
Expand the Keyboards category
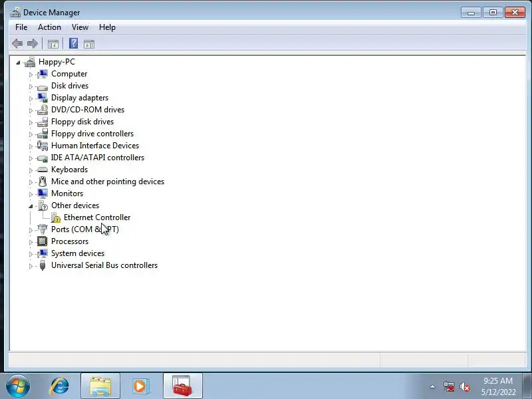tap(31, 170)
